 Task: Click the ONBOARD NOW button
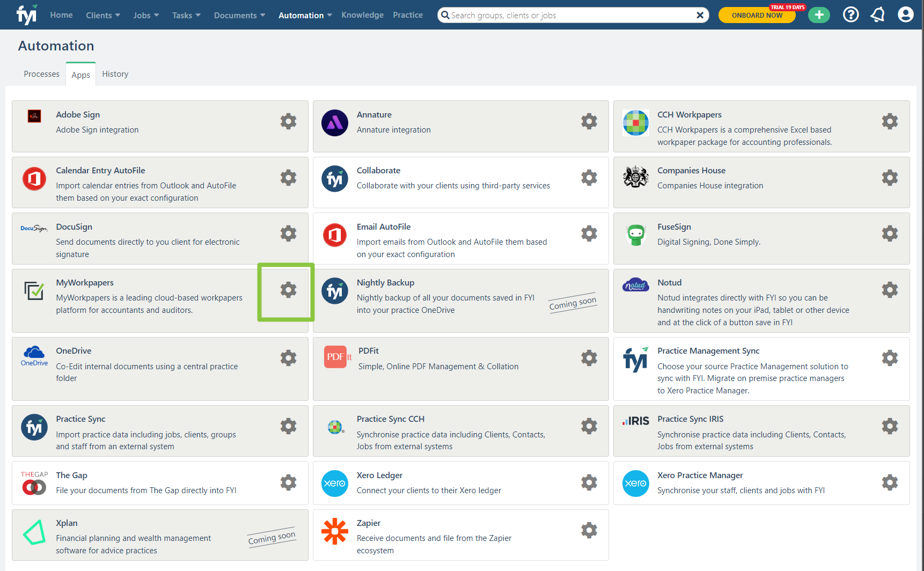coord(757,15)
